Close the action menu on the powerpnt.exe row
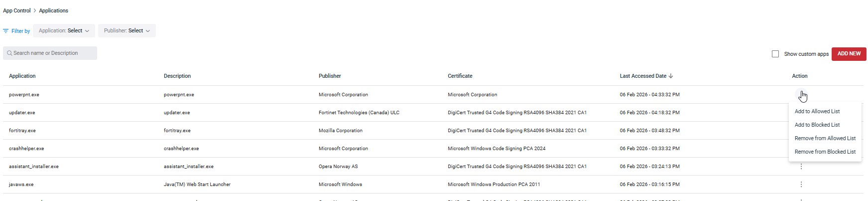The height and width of the screenshot is (201, 868). pyautogui.click(x=801, y=94)
